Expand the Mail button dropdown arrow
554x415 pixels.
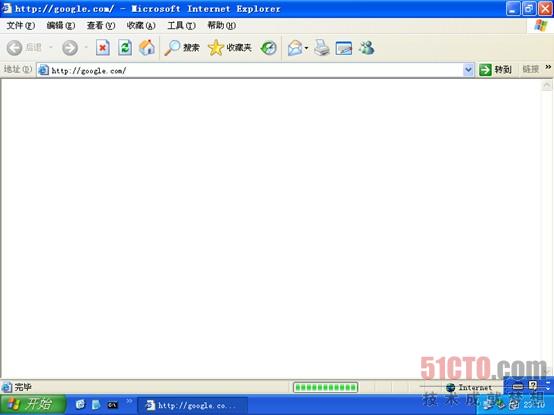point(306,48)
